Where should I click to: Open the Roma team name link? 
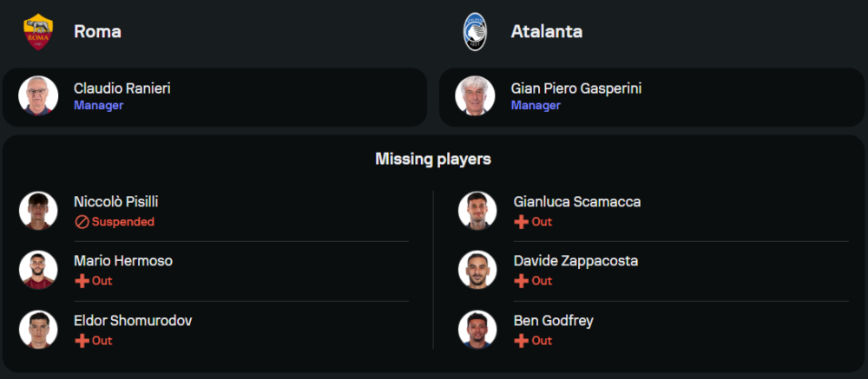[97, 32]
